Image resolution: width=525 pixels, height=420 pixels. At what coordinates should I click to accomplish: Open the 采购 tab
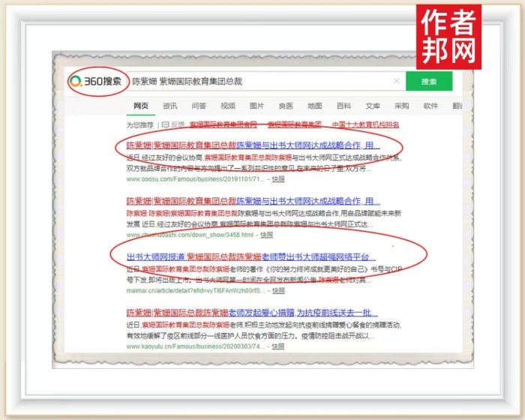tap(402, 106)
